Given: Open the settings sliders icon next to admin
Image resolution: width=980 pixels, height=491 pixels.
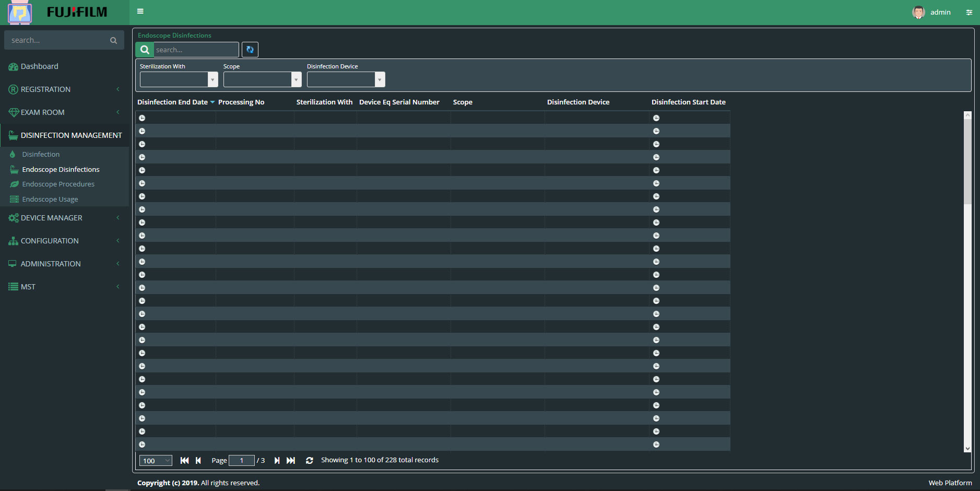Looking at the screenshot, I should point(969,13).
